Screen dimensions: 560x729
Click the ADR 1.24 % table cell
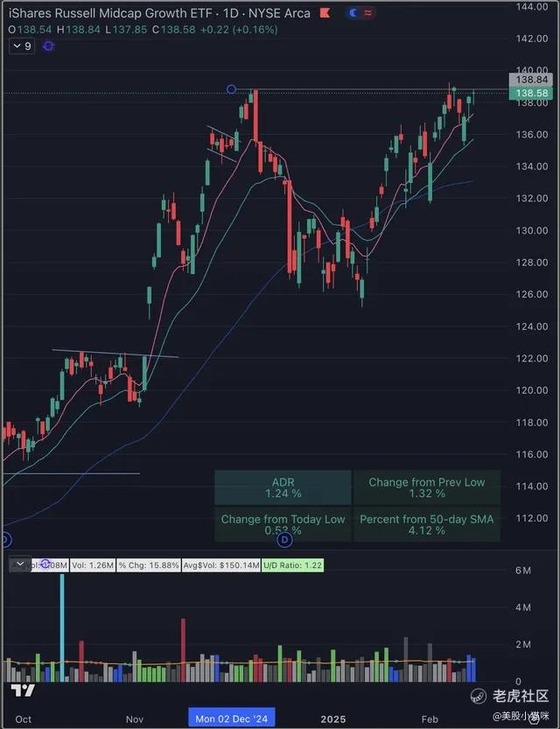point(283,487)
